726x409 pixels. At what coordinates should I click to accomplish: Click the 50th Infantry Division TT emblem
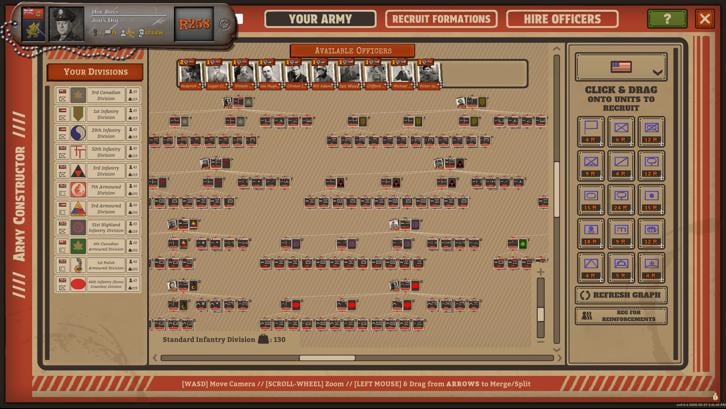(x=78, y=152)
